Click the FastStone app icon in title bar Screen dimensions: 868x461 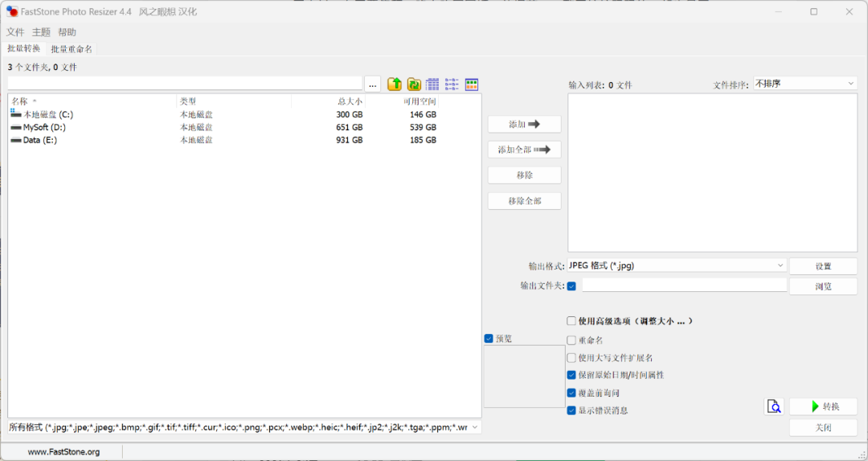(x=11, y=11)
